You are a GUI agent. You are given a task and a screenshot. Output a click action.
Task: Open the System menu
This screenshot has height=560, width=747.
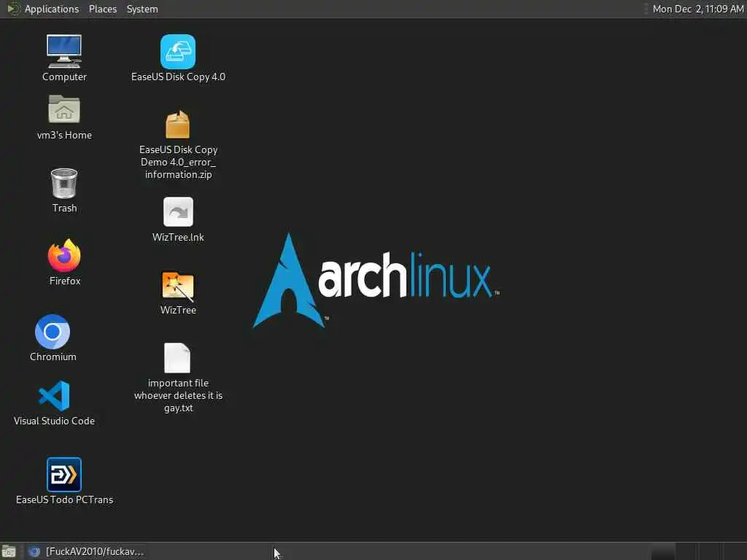[x=142, y=9]
